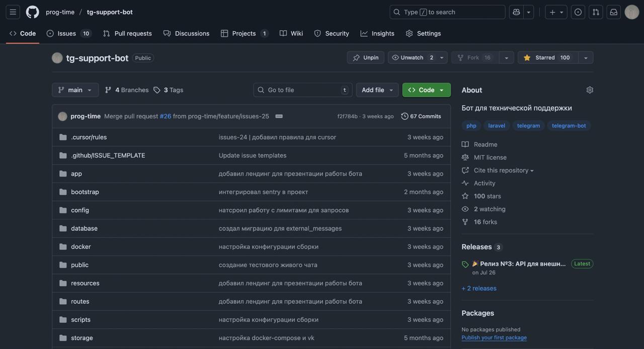The height and width of the screenshot is (349, 644).
Task: Click the resources folder icon
Action: click(x=63, y=283)
